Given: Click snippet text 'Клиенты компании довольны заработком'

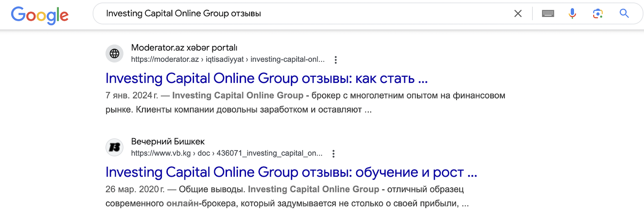Looking at the screenshot, I should tap(222, 110).
